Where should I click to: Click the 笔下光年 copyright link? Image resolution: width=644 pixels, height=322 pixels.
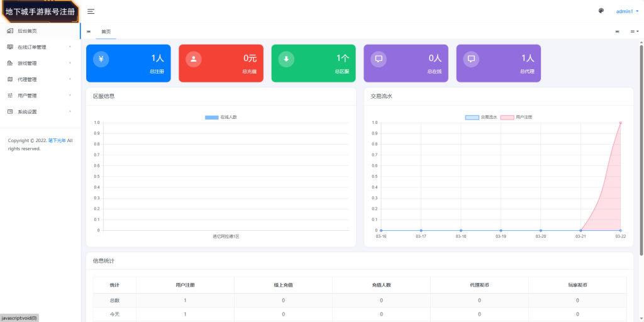click(x=57, y=140)
